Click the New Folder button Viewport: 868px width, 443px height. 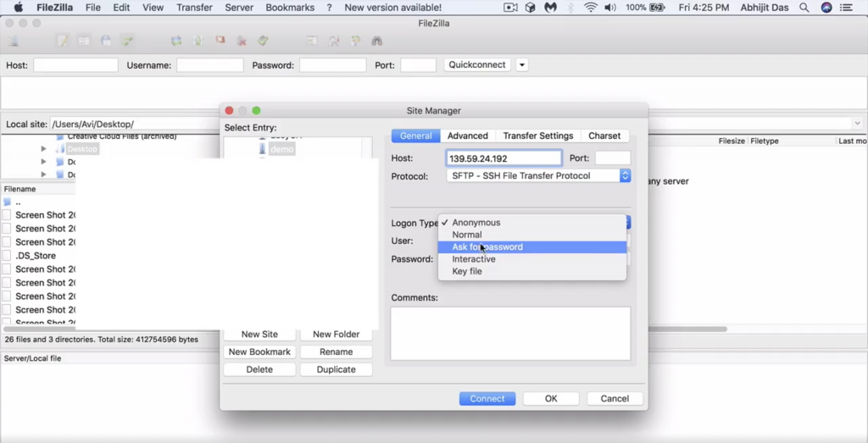click(336, 334)
